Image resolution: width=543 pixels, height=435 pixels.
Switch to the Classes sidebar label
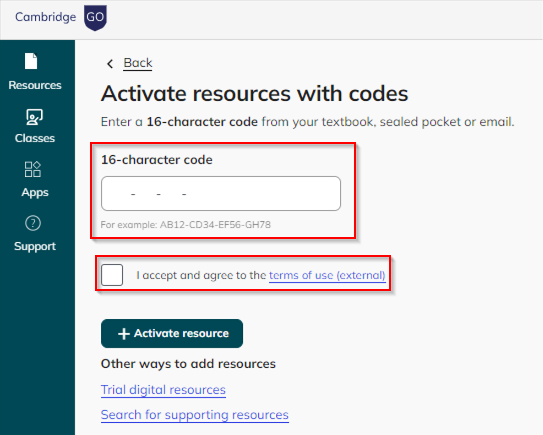[x=35, y=138]
